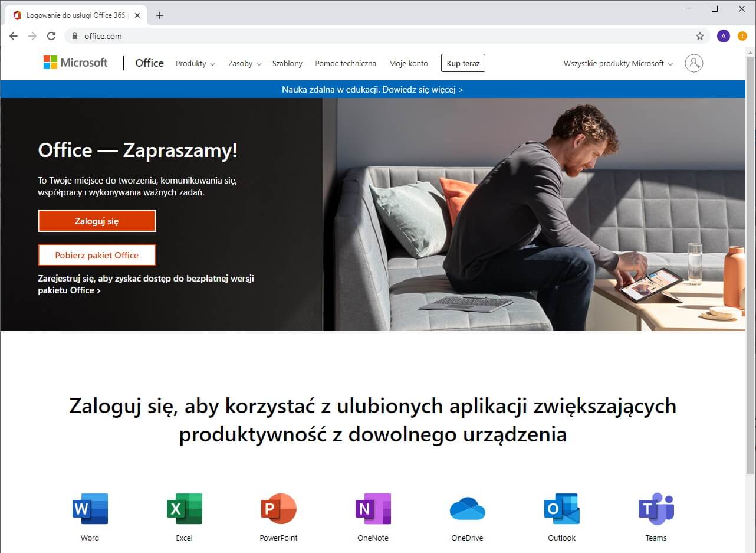Viewport: 756px width, 553px height.
Task: Close the Office 365 login tab
Action: (x=137, y=15)
